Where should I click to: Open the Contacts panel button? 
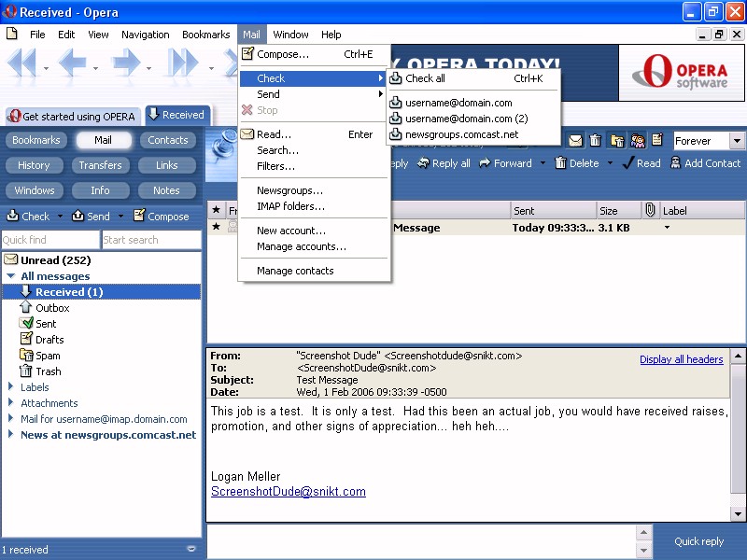[168, 140]
